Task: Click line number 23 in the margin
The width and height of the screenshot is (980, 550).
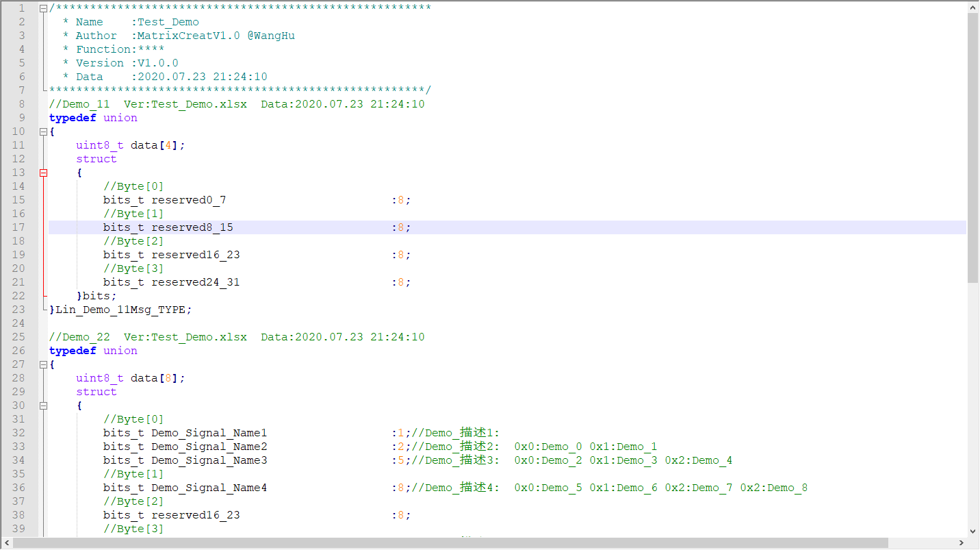Action: pyautogui.click(x=18, y=310)
